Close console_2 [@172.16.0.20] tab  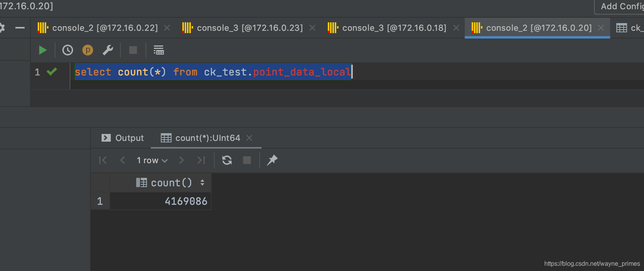pyautogui.click(x=601, y=28)
